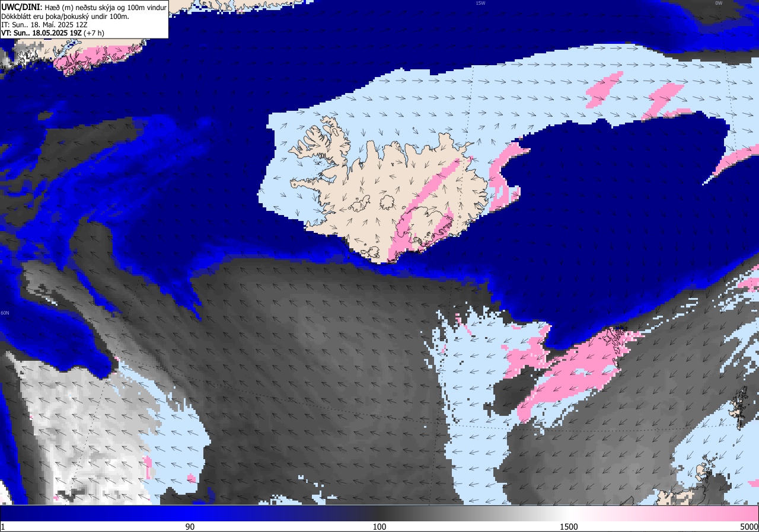This screenshot has height=532, width=759.
Task: Click the 'IT: Sun.. 18. Maí. 2025 12Z' line
Action: pos(44,25)
